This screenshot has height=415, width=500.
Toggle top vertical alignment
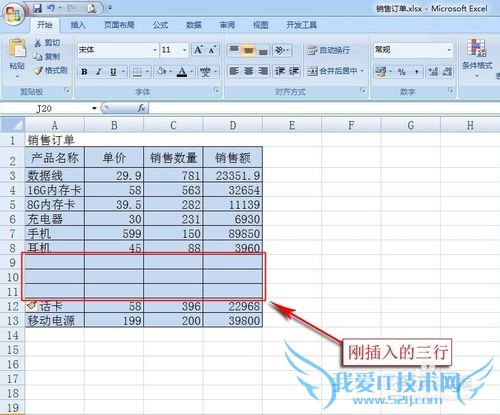(x=234, y=51)
